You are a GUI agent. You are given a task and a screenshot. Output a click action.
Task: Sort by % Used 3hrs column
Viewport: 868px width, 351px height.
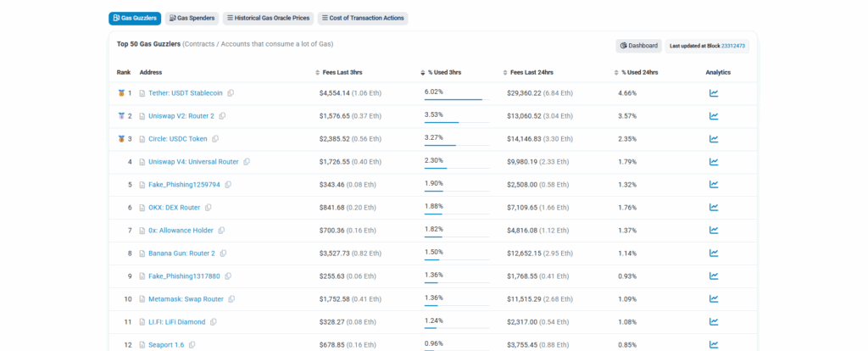click(441, 73)
